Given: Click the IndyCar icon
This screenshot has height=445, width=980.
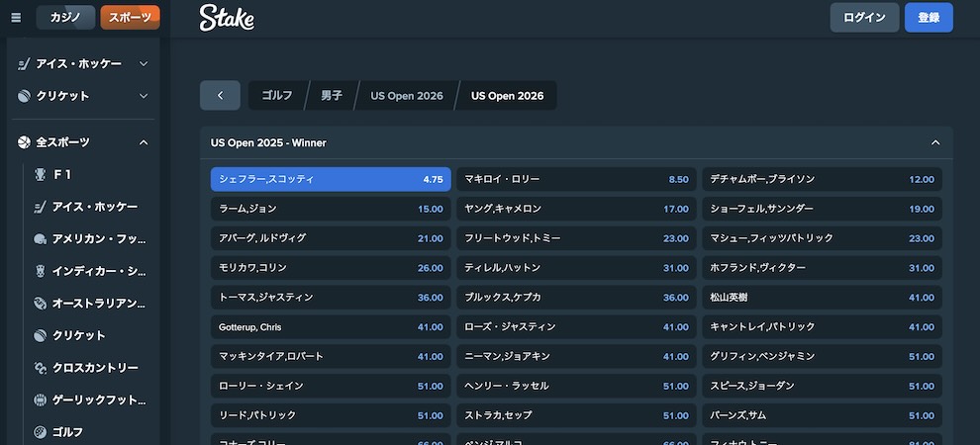Looking at the screenshot, I should [x=40, y=271].
